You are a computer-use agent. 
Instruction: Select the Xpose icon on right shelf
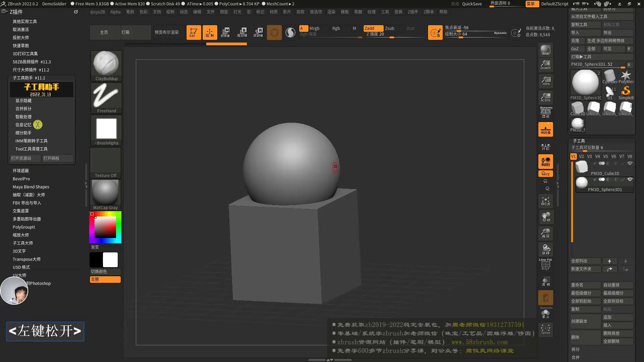pos(545,329)
